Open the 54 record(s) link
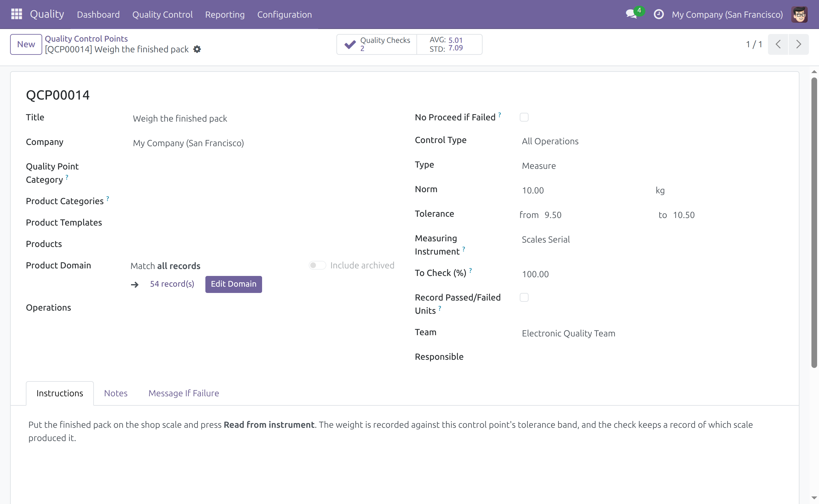This screenshot has width=819, height=504. (x=172, y=284)
